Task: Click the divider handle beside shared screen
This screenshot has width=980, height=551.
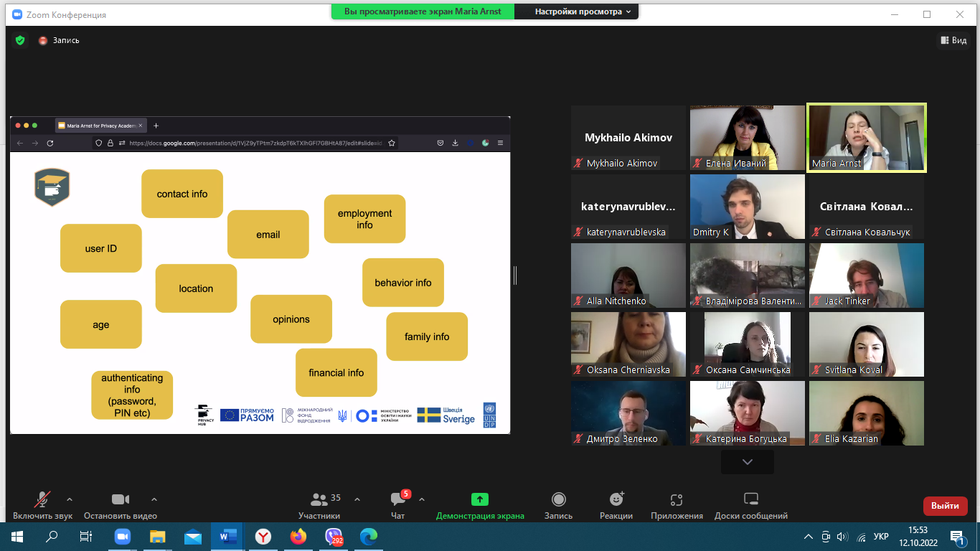Action: tap(514, 275)
